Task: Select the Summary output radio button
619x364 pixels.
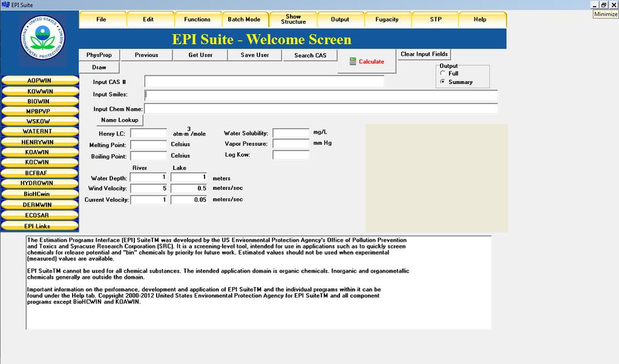Action: pyautogui.click(x=442, y=82)
